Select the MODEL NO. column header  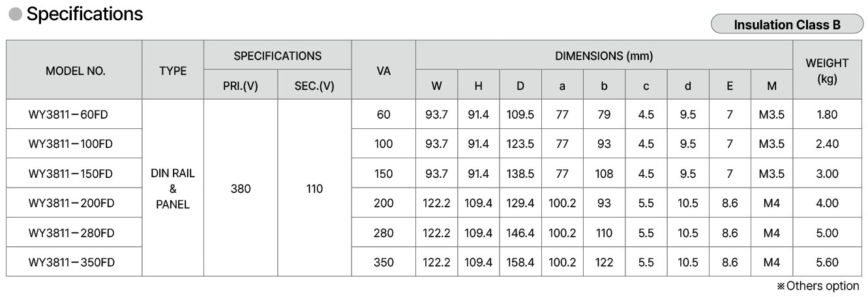point(75,71)
